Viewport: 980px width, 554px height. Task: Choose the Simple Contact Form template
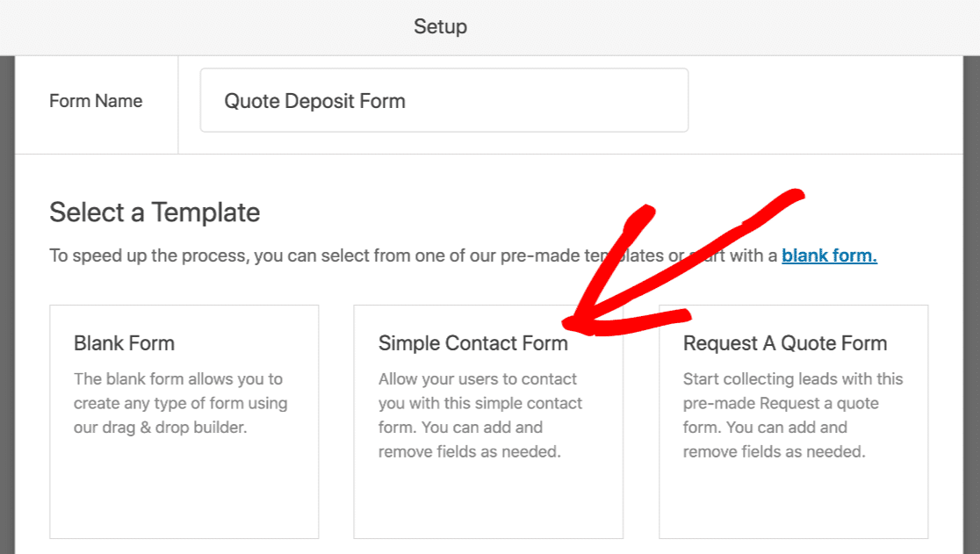click(x=488, y=421)
